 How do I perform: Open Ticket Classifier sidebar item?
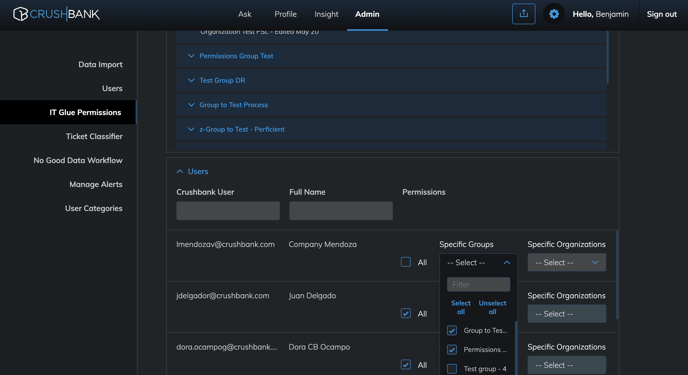click(x=94, y=136)
